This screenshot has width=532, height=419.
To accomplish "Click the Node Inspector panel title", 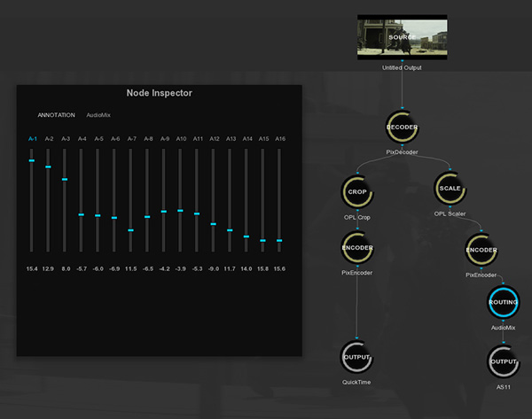I will pos(159,93).
